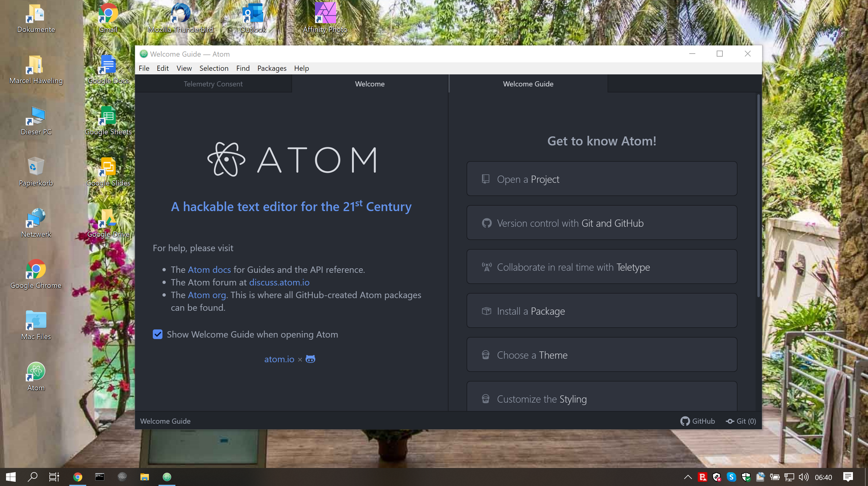Select the Mac Files folder icon
The height and width of the screenshot is (486, 868).
point(36,326)
